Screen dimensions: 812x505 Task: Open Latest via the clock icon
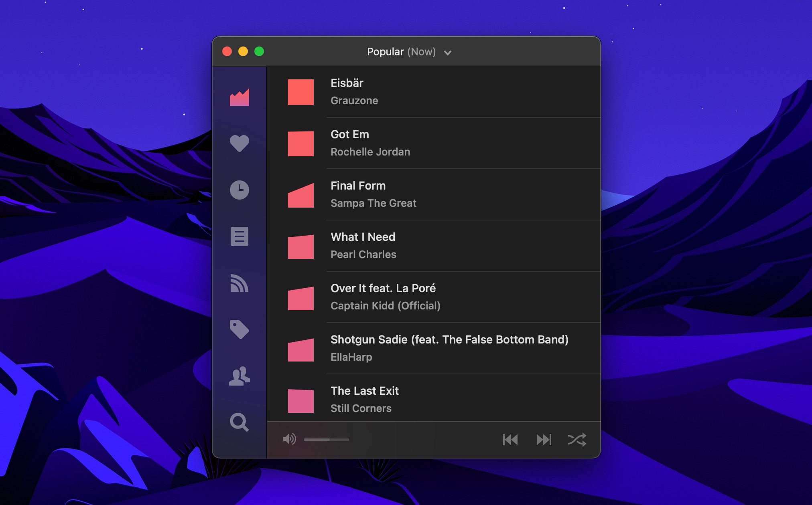[x=239, y=190]
